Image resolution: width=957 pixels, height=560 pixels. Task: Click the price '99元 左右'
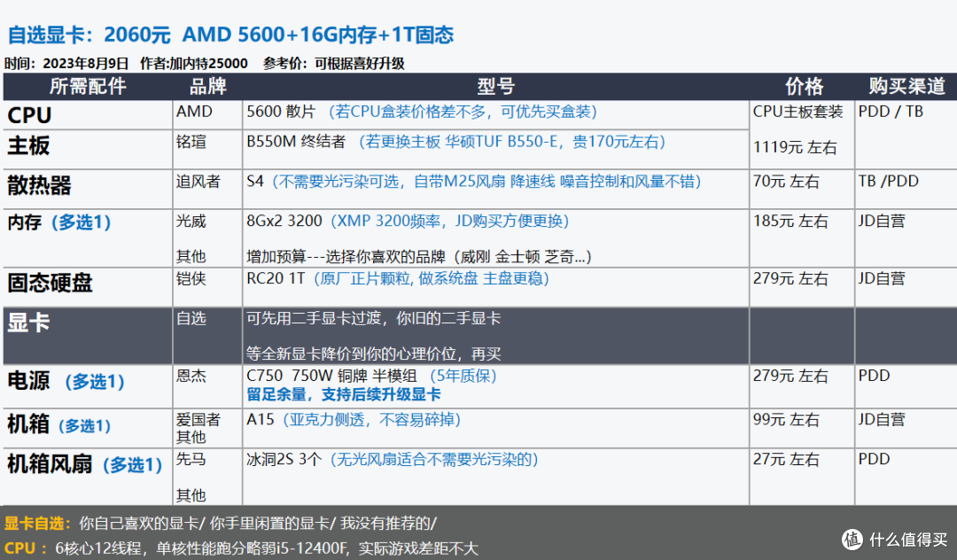pos(786,420)
